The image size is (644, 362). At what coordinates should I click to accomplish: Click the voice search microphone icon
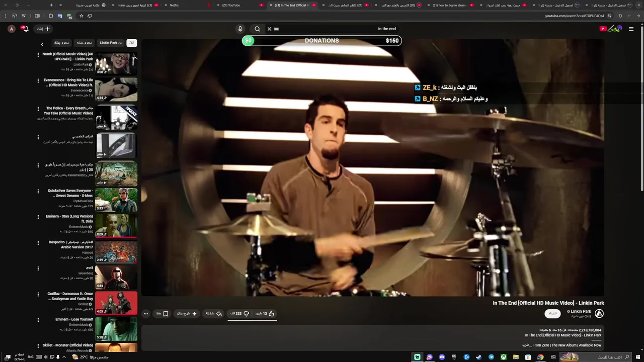[x=240, y=29]
